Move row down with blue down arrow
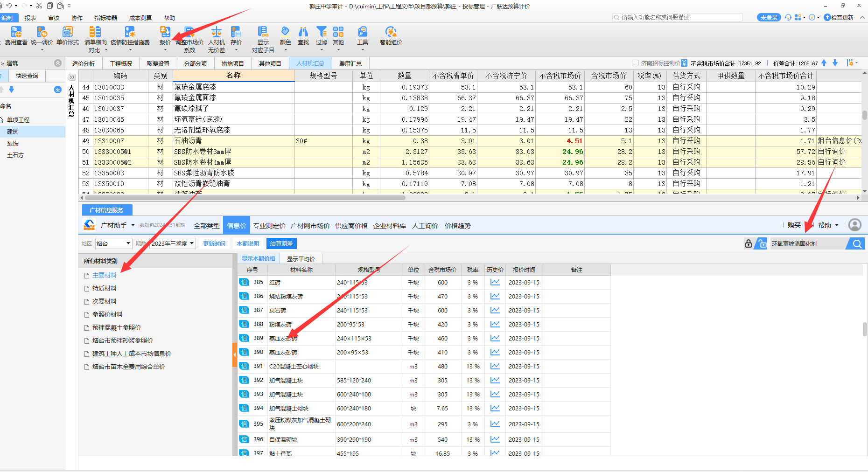 coord(835,63)
